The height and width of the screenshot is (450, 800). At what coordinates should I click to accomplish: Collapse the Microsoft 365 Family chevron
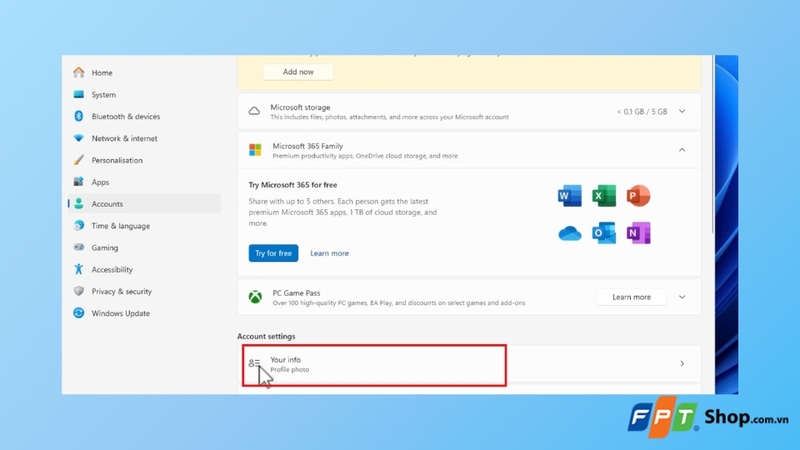coord(682,150)
